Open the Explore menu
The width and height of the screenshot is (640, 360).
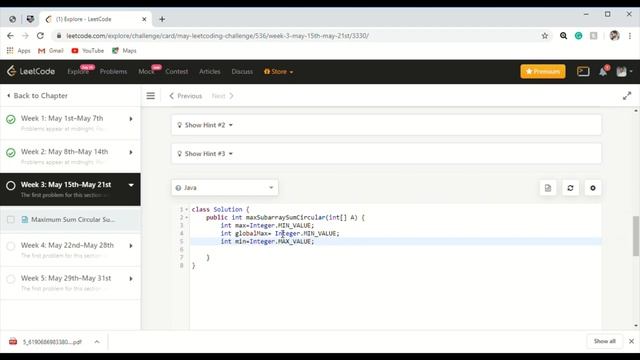coord(78,71)
